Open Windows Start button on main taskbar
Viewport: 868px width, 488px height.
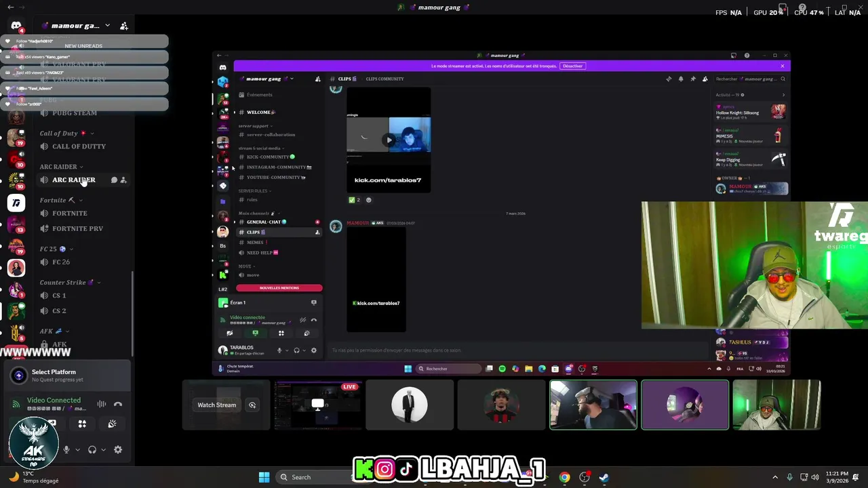(264, 477)
